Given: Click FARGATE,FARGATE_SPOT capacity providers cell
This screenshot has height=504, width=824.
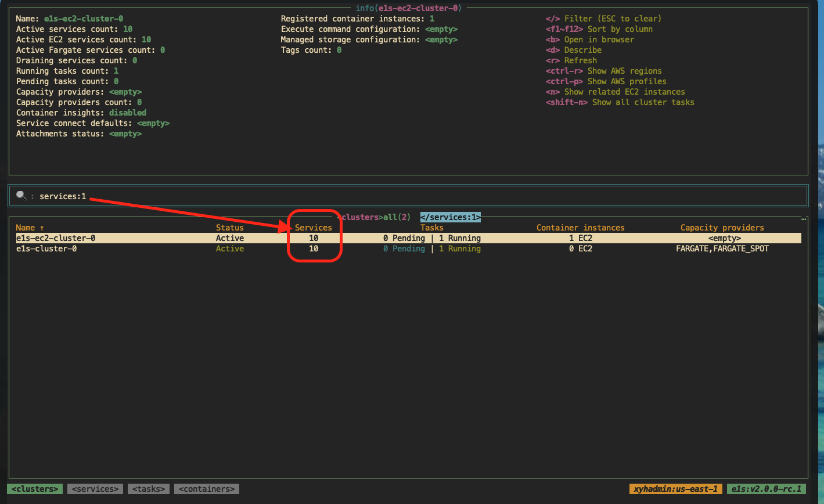Looking at the screenshot, I should (x=722, y=249).
